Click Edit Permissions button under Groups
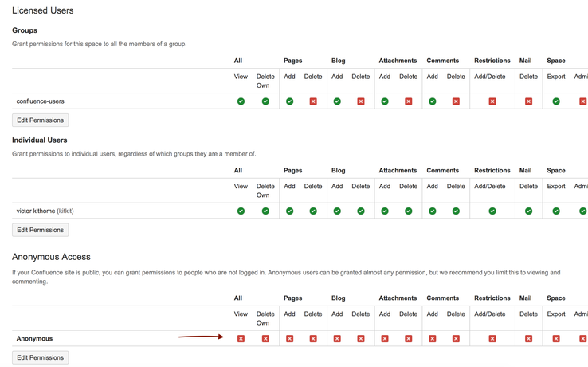The width and height of the screenshot is (588, 367). click(40, 120)
